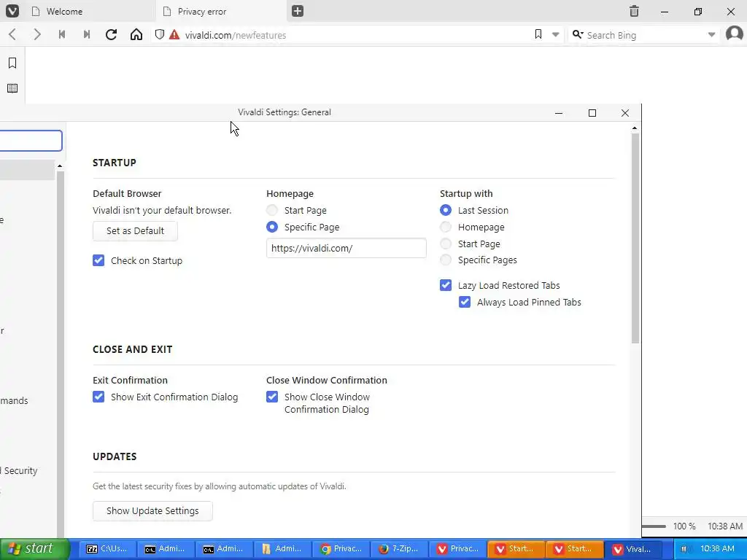
Task: Toggle Always Load Pinned Tabs
Action: 465,302
